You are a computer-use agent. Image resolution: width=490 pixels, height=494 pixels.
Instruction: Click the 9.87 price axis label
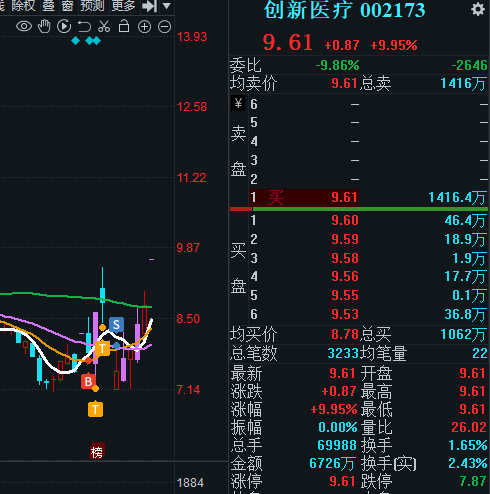188,248
